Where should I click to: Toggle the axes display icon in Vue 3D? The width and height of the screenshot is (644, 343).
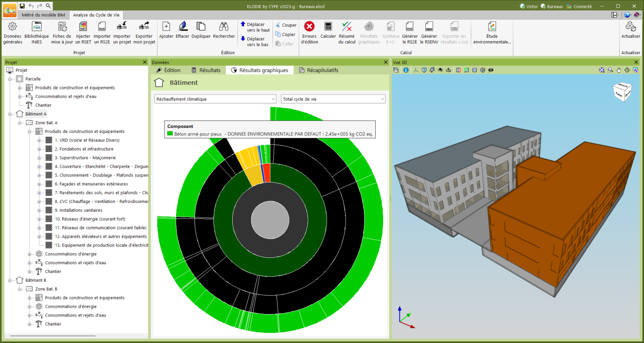click(416, 70)
